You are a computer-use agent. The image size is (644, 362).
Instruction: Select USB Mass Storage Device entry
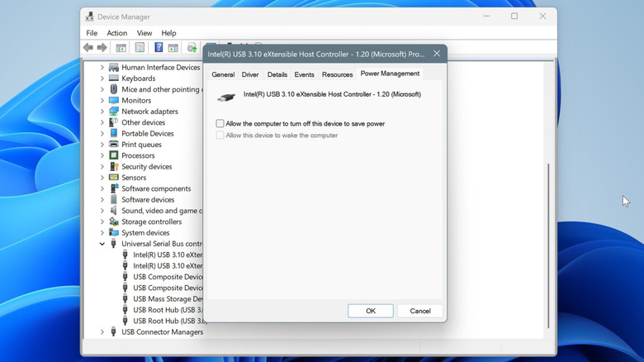click(x=168, y=298)
